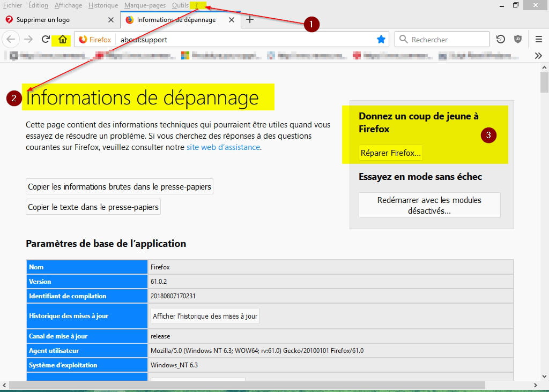Screen dimensions: 549x392
Task: Click "Copier les informations brutes dans le presse-papiers"
Action: tap(120, 187)
